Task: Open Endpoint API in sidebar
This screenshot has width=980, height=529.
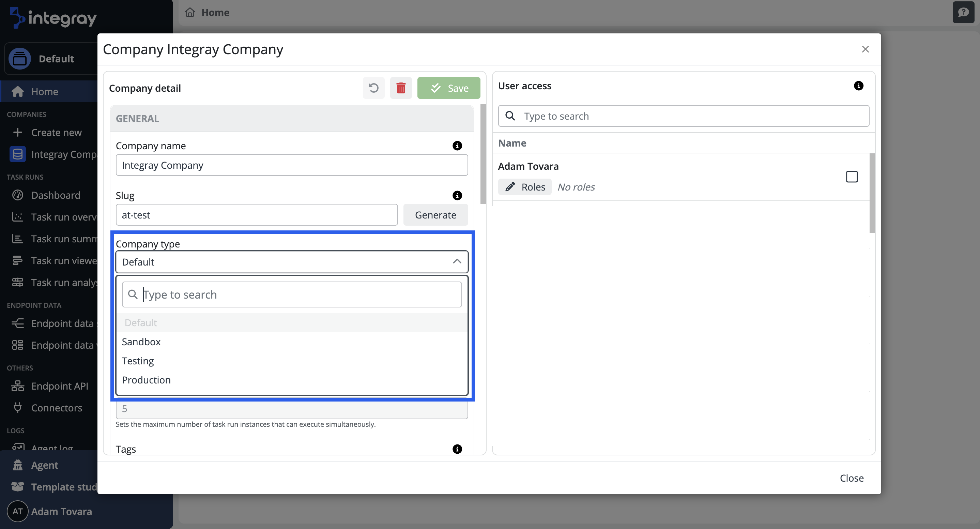Action: pyautogui.click(x=59, y=386)
